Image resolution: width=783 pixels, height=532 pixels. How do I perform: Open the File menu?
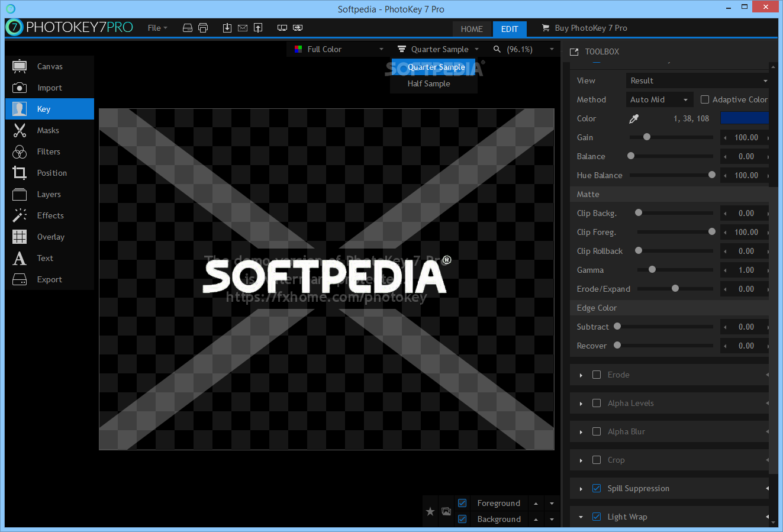point(157,28)
